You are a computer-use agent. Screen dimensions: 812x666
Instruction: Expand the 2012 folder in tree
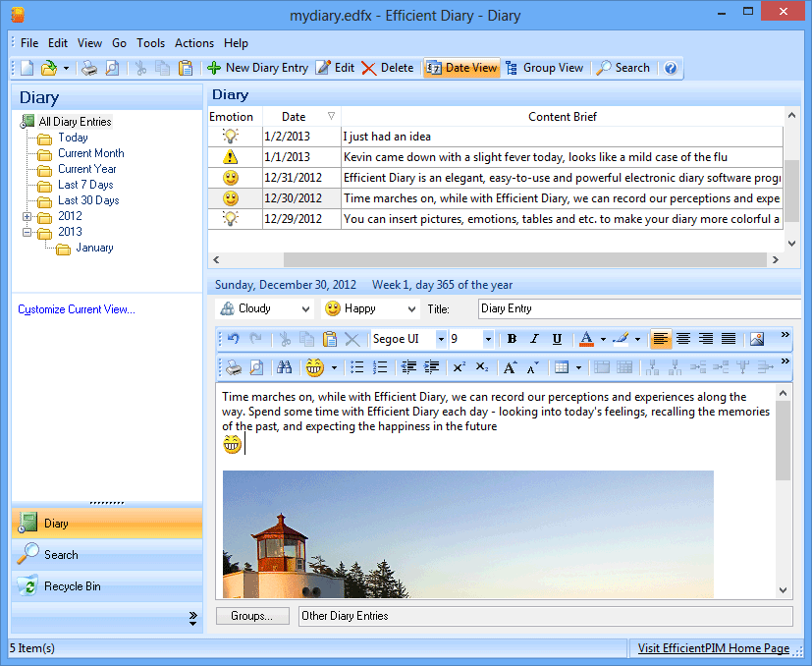(27, 217)
